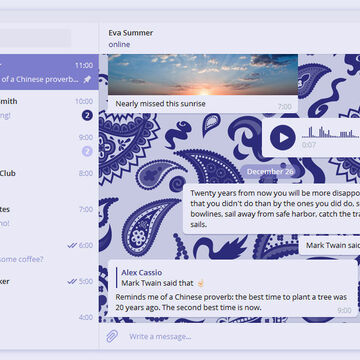The width and height of the screenshot is (360, 360).
Task: Click the "online" status text
Action: 119,44
